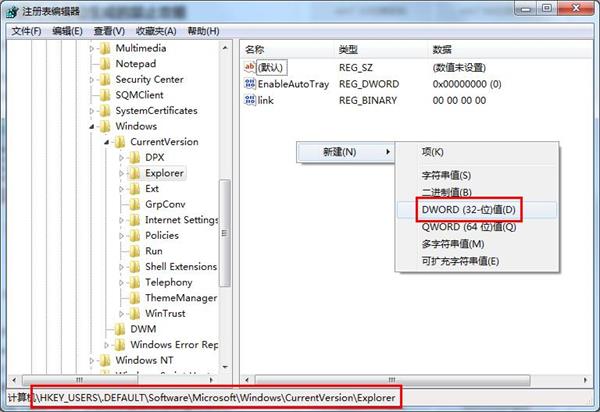Click the tree pane vertical scrollbar thumb
600x412 pixels.
(x=225, y=233)
